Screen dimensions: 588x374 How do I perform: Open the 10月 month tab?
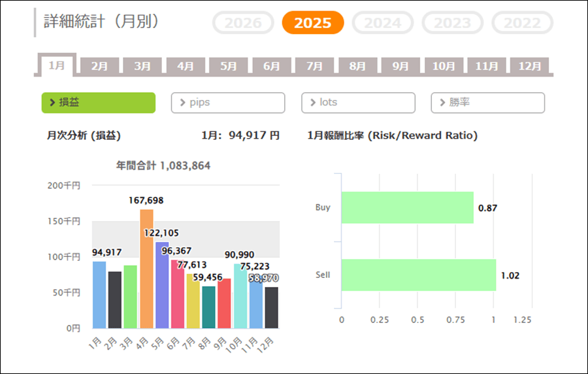click(444, 66)
